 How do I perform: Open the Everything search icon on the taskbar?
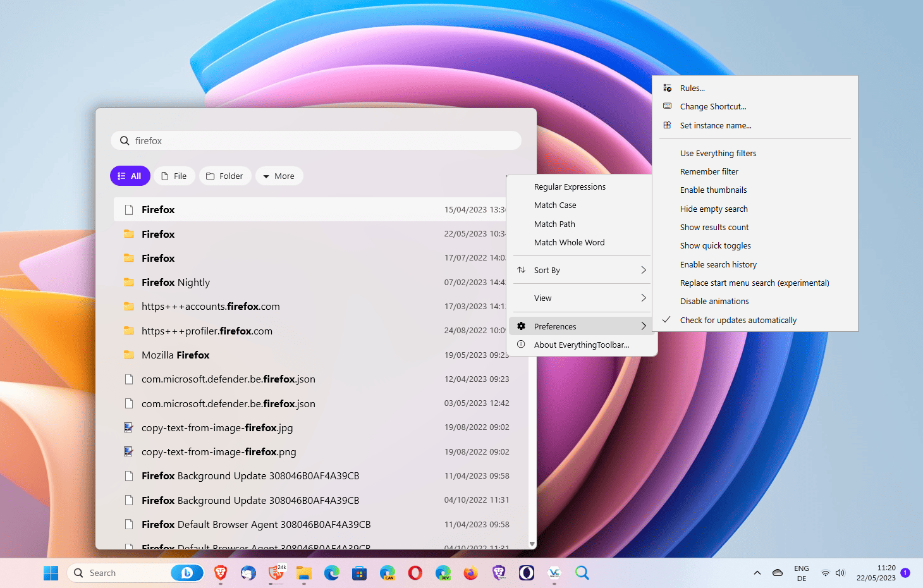[582, 573]
